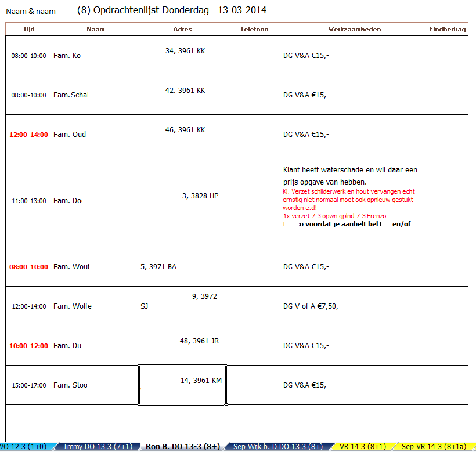Open the VR 14-3 (8+1) sheet tab
The width and height of the screenshot is (476, 452).
pyautogui.click(x=362, y=447)
